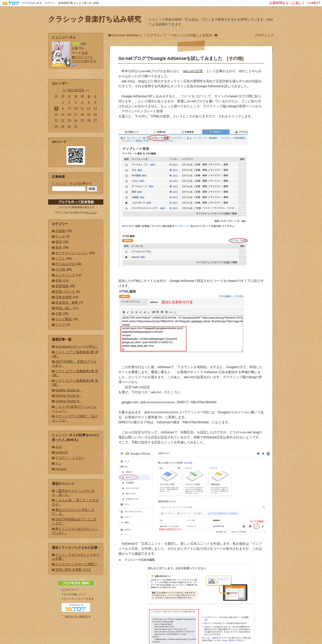322x644 pixels.
Task: Click the QR code image
Action: click(76, 155)
